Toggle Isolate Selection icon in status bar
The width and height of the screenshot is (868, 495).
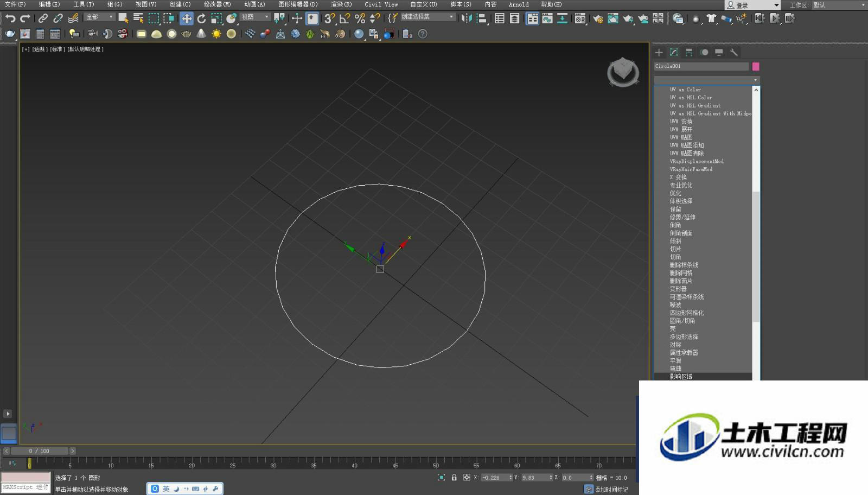pyautogui.click(x=442, y=478)
